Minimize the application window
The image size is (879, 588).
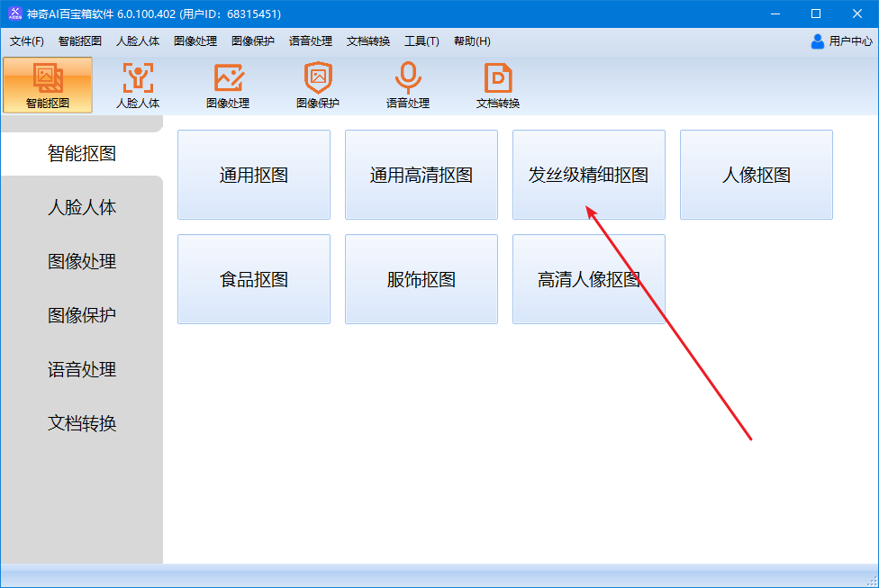[775, 14]
